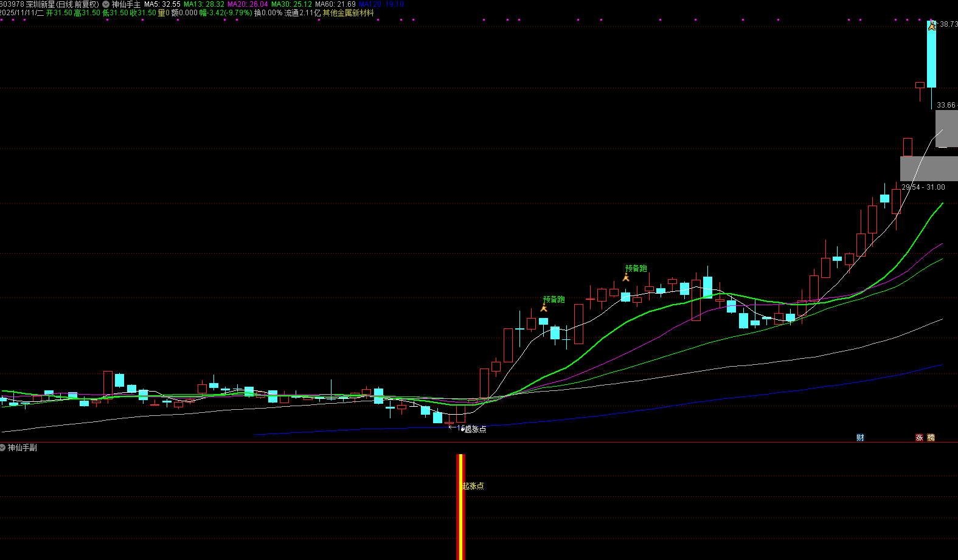Click the 起涨点 marker under the candlesticks
The height and width of the screenshot is (560, 958).
click(475, 429)
